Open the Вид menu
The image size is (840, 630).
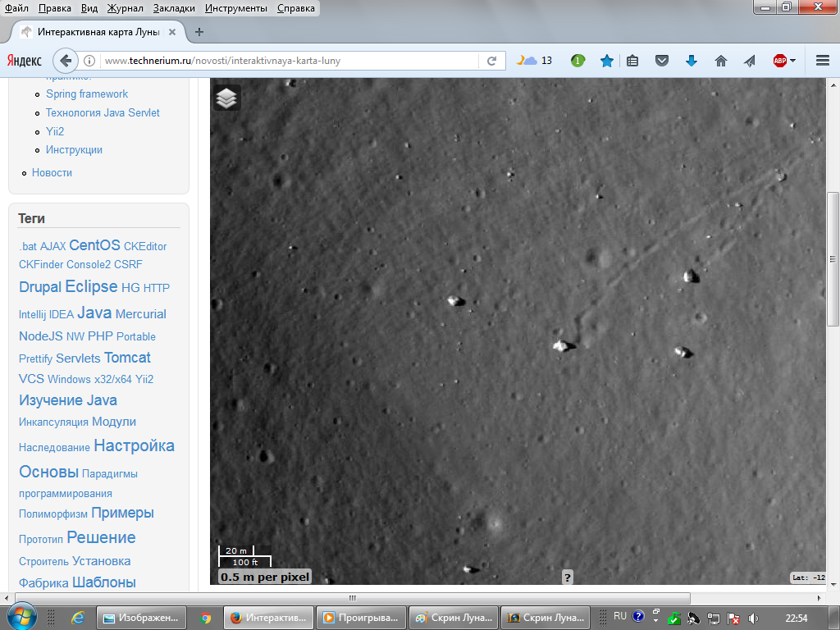89,8
